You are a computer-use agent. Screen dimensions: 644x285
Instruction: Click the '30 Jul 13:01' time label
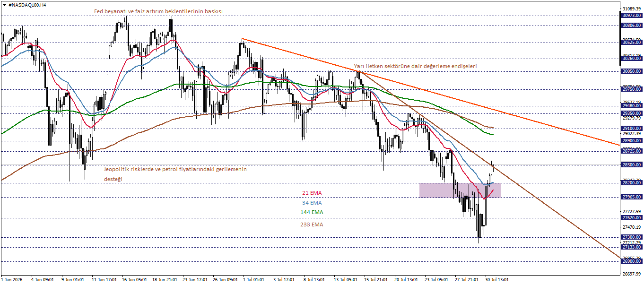pos(497,279)
